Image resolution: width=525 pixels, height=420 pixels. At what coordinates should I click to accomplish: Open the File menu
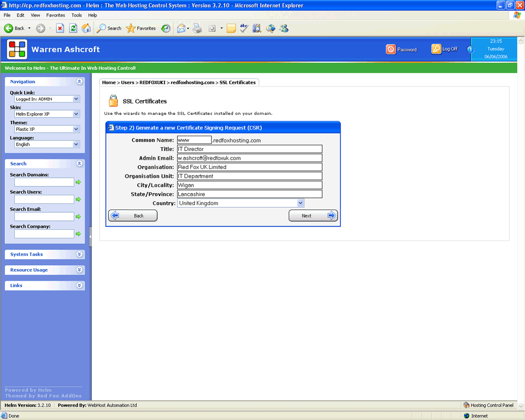pyautogui.click(x=7, y=15)
